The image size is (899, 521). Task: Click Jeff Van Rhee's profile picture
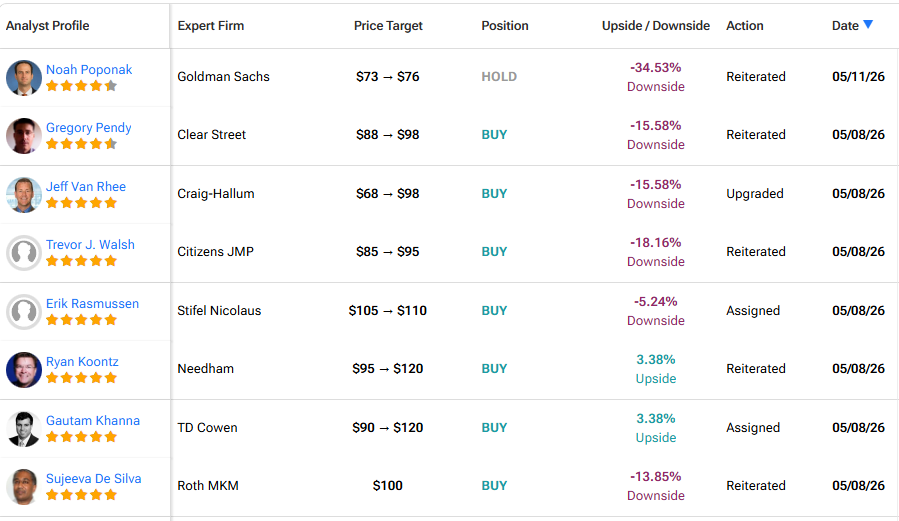click(x=24, y=195)
